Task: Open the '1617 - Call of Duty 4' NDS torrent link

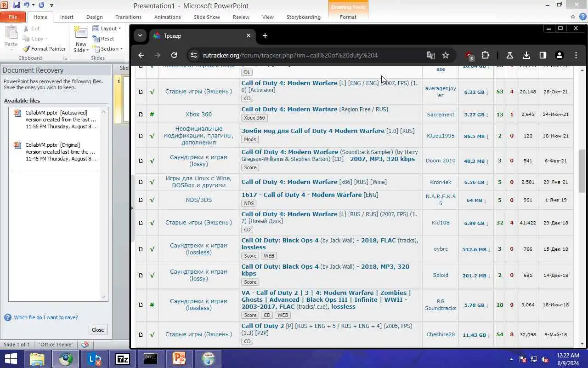Action: point(310,195)
